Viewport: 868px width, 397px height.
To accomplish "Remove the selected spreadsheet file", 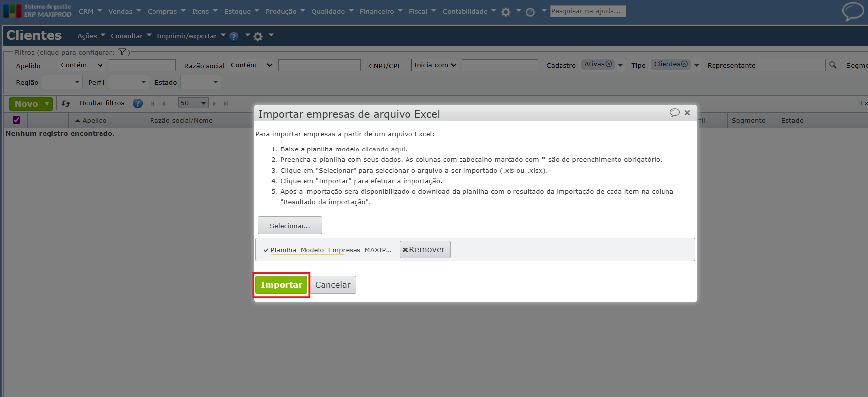I will pos(425,249).
